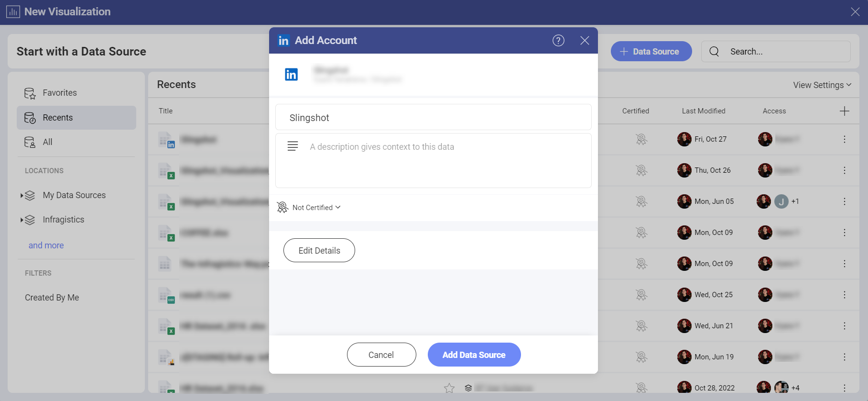Viewport: 868px width, 401px height.
Task: Select Recents in the sidebar
Action: click(76, 118)
